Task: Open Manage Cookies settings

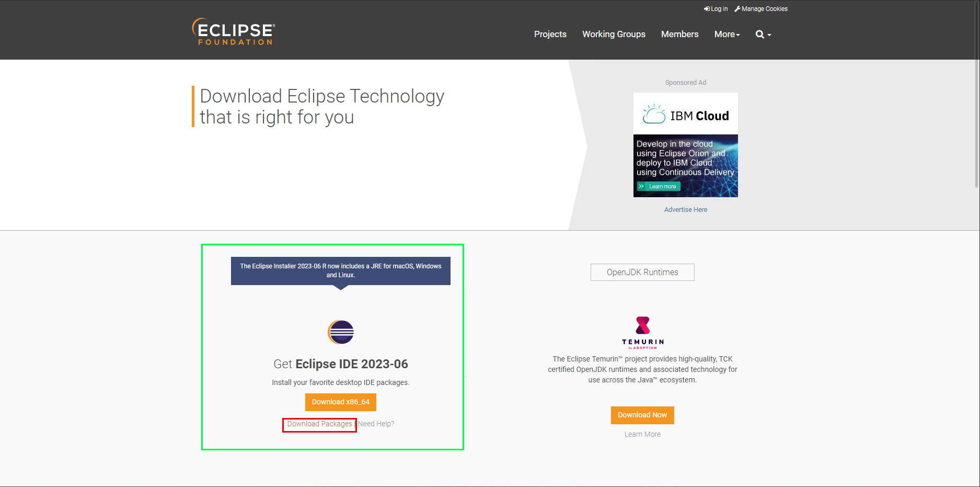Action: [x=761, y=9]
